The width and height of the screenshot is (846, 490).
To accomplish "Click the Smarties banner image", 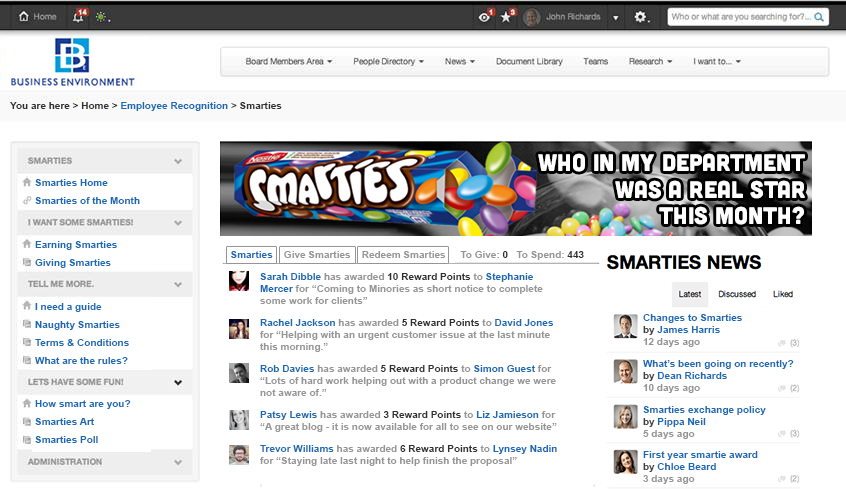I will (x=516, y=188).
